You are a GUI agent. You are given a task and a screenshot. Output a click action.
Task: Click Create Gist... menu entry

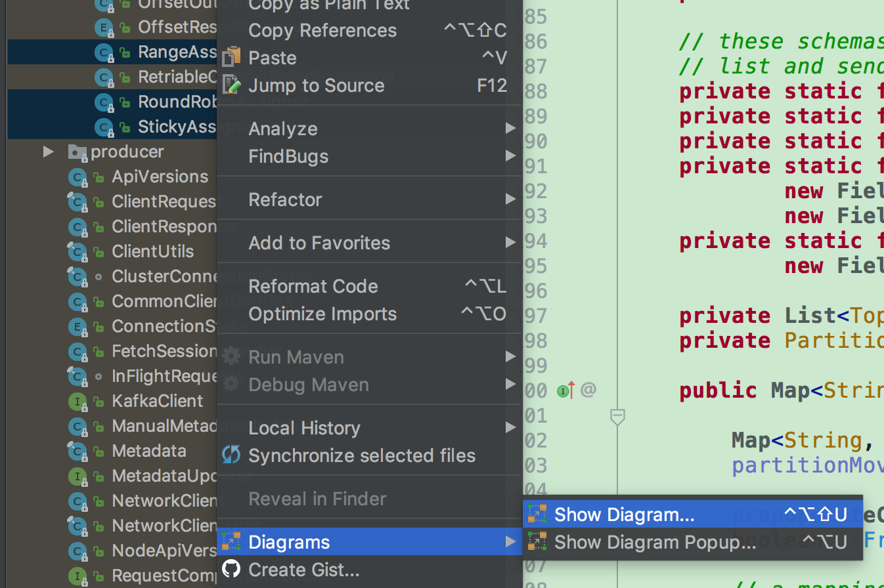[x=369, y=569]
